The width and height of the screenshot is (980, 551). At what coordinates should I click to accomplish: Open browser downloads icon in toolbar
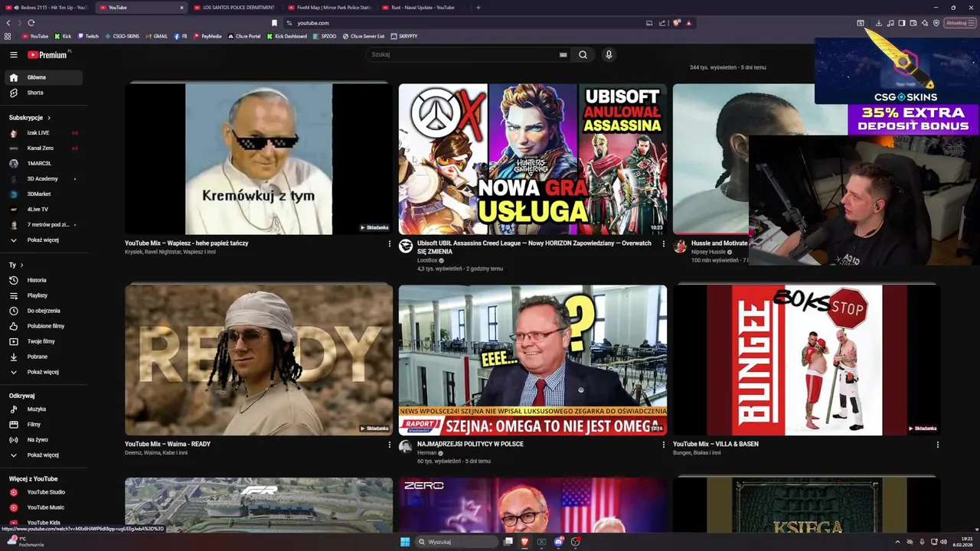pos(878,23)
